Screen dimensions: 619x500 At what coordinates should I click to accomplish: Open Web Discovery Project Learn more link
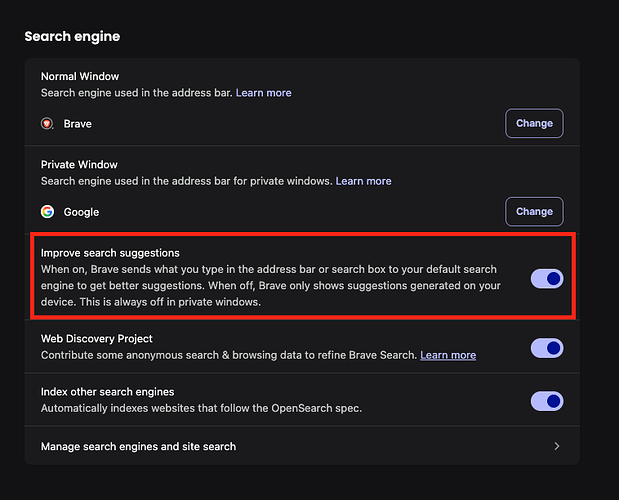coord(448,355)
